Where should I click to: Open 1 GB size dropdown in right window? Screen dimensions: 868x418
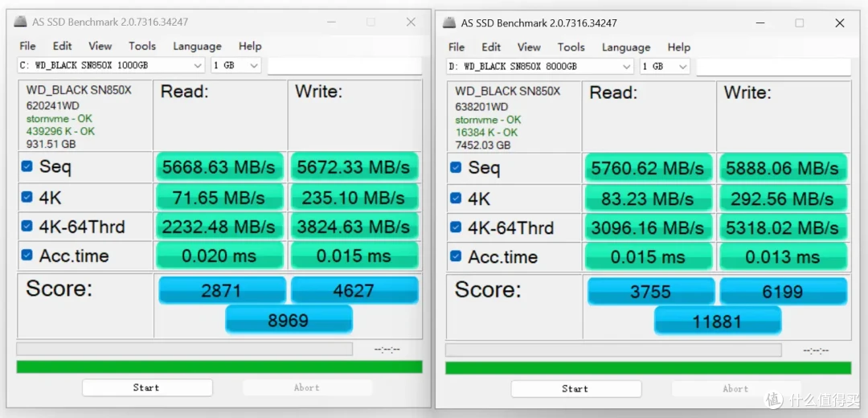click(665, 67)
